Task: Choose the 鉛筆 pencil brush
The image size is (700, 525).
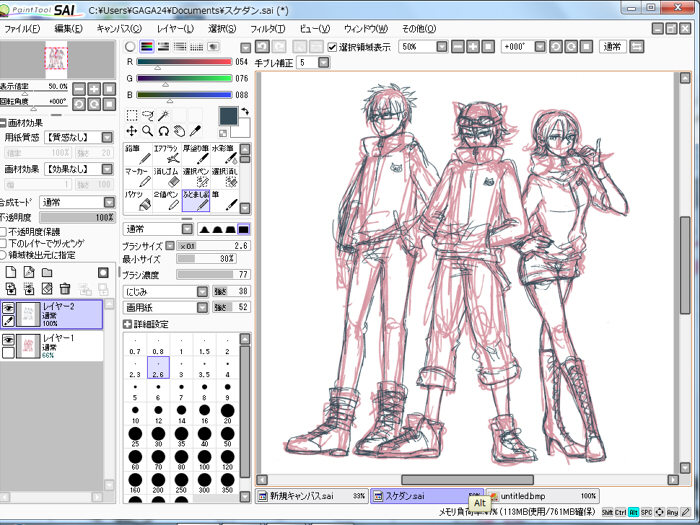Action: pos(138,154)
